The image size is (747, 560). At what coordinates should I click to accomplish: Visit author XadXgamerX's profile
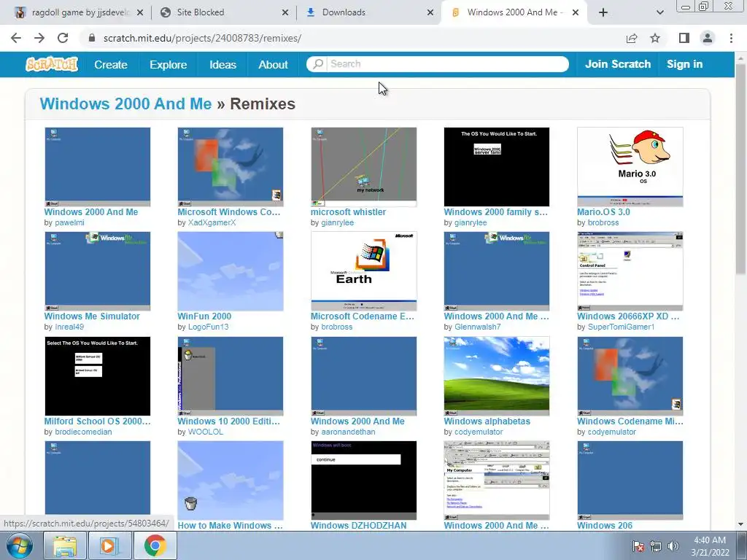click(212, 222)
